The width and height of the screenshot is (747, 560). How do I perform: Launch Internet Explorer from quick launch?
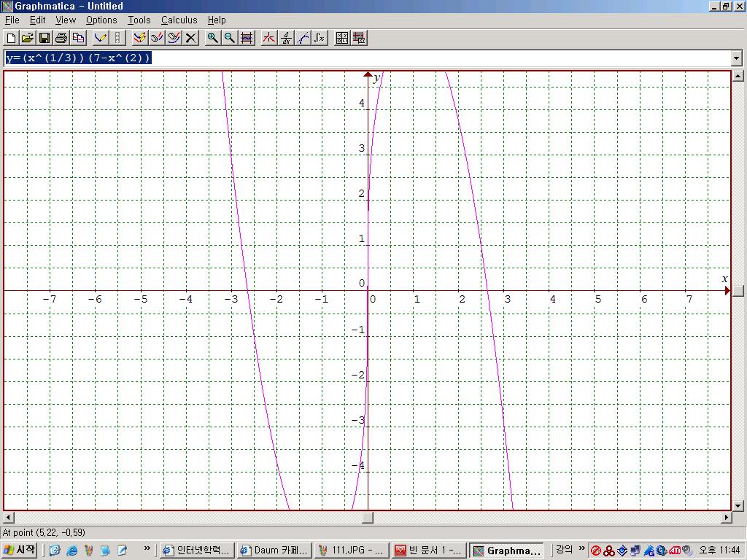pyautogui.click(x=71, y=551)
